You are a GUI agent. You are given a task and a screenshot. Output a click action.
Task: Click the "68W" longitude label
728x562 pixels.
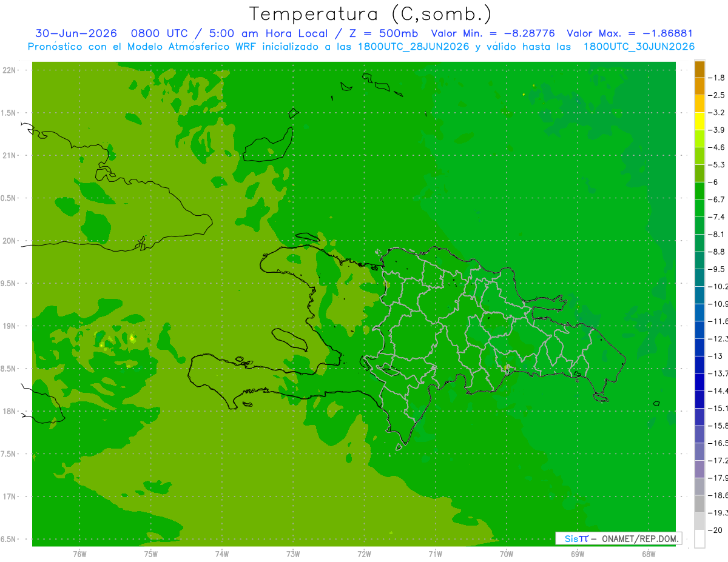[x=648, y=554]
